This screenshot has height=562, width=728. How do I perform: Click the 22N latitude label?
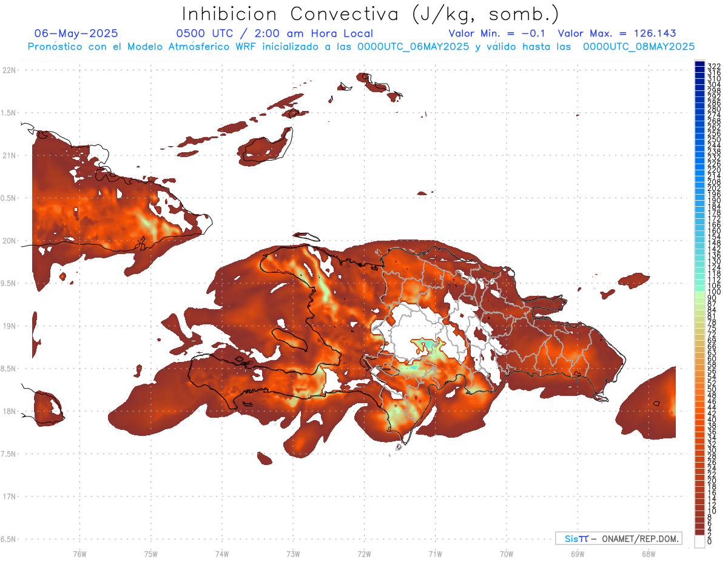coord(9,70)
